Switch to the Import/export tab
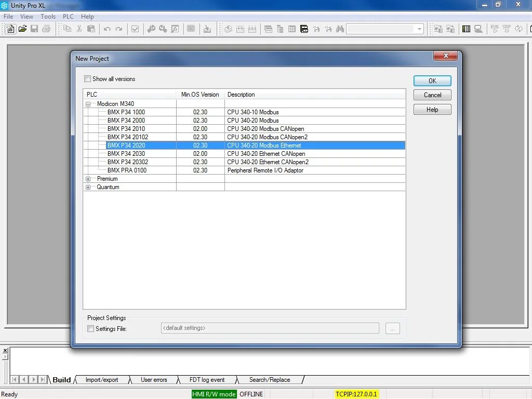The image size is (532, 399). coord(102,380)
